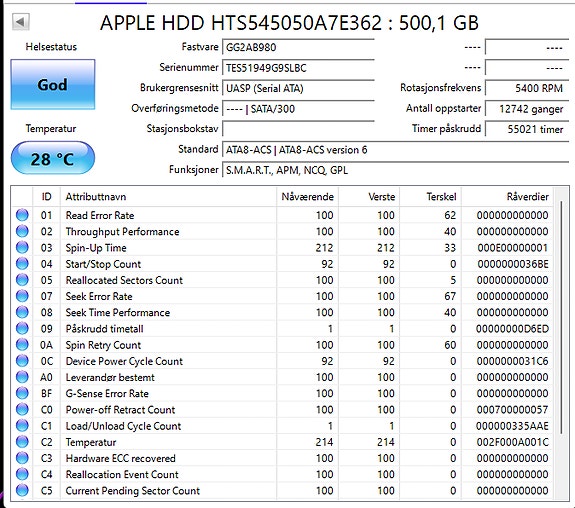The height and width of the screenshot is (508, 575).
Task: Select the Seek Error Rate attribute name
Action: (99, 296)
